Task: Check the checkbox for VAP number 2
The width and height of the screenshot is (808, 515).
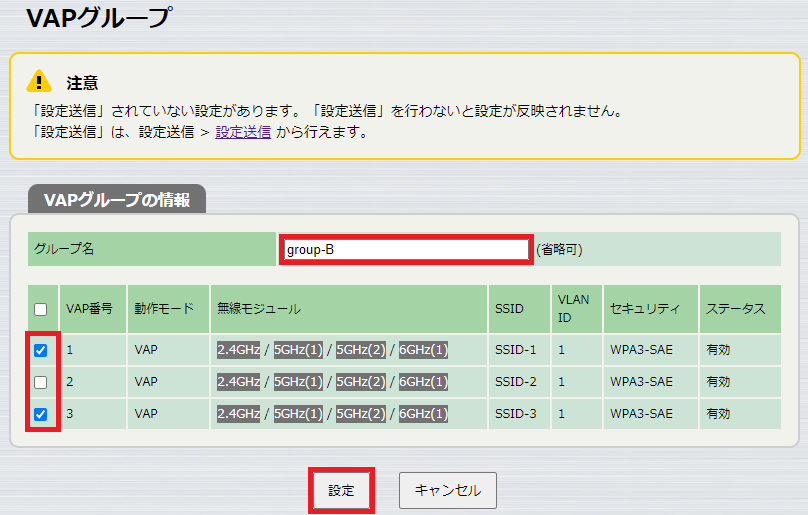Action: [x=40, y=382]
